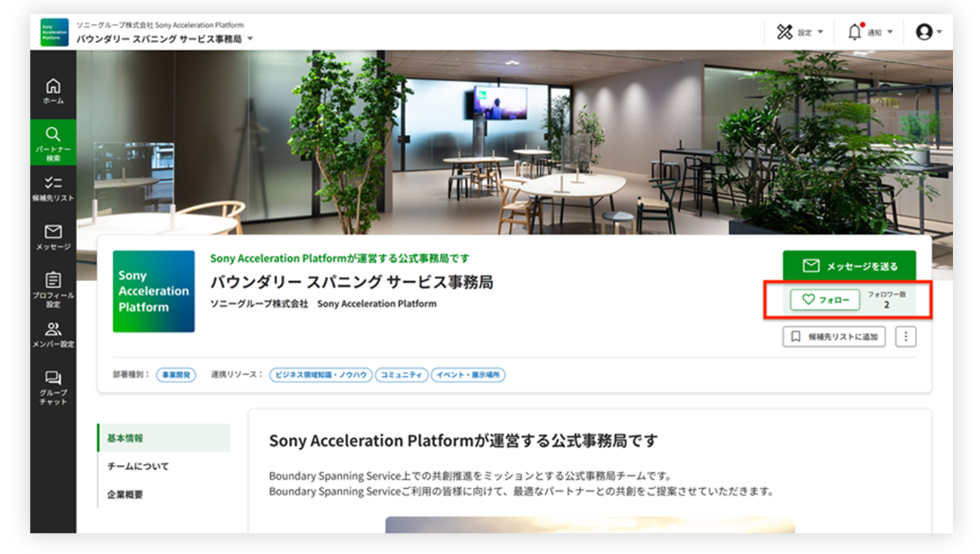Open the account avatar dropdown menu
The image size is (980, 554).
point(925,31)
